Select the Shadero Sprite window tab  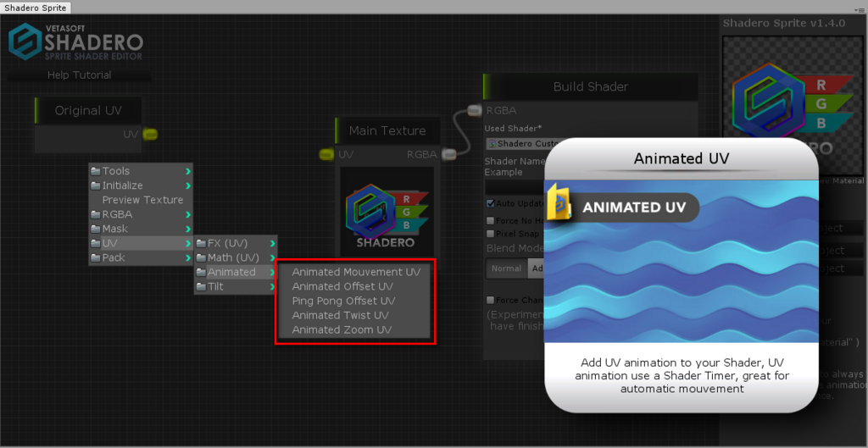click(35, 7)
